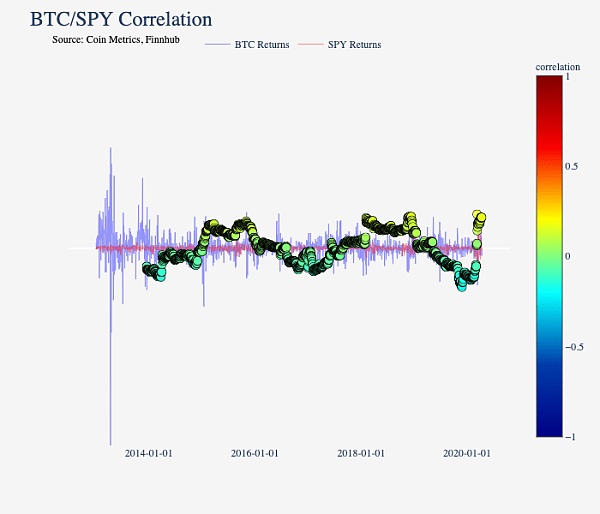Click green middle of colorbar near 0
Viewport: 600px width, 514px height.
(x=550, y=256)
